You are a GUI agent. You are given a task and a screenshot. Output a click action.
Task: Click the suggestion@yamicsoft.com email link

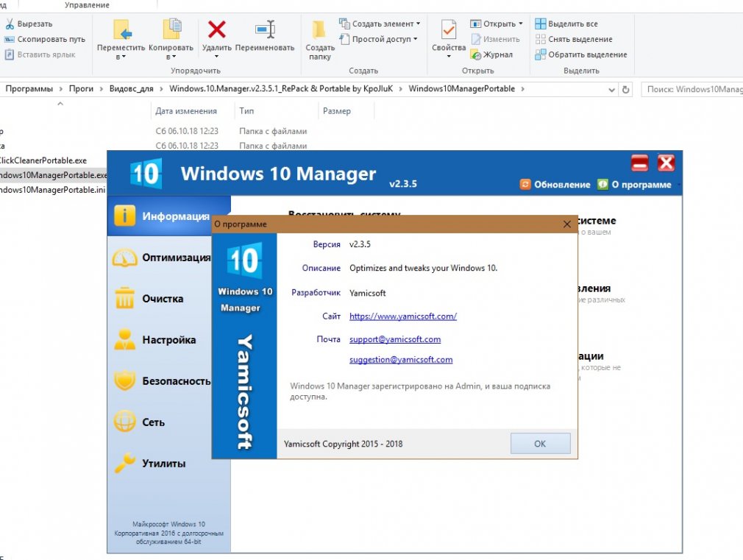click(401, 359)
